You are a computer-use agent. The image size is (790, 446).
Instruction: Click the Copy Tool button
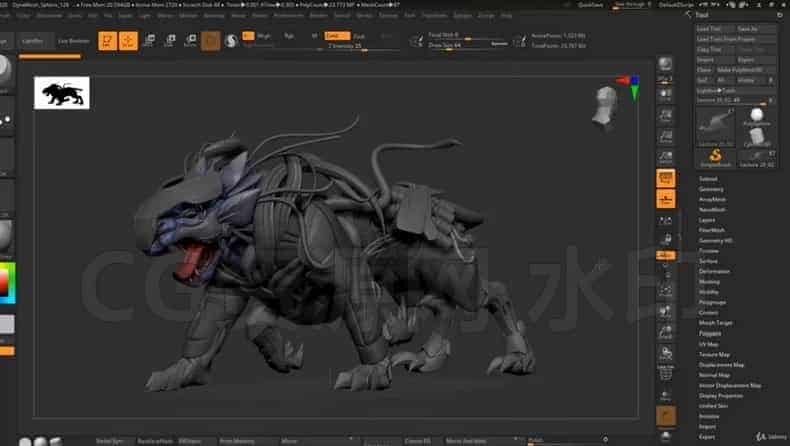pyautogui.click(x=715, y=49)
